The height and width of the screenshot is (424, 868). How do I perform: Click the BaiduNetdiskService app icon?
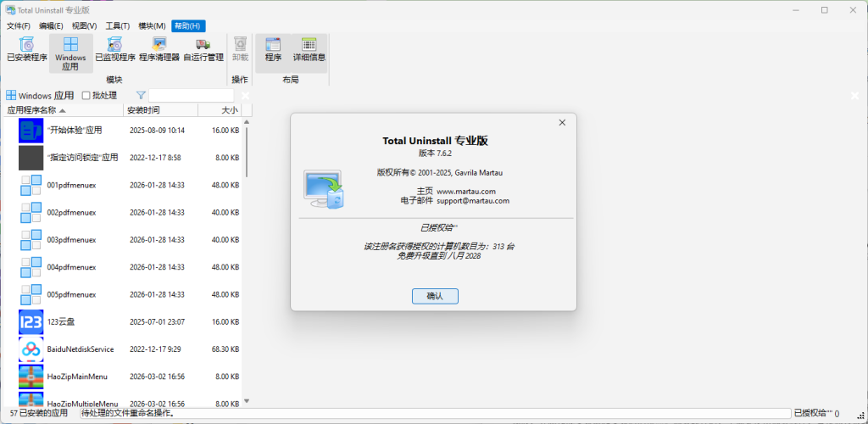[31, 349]
